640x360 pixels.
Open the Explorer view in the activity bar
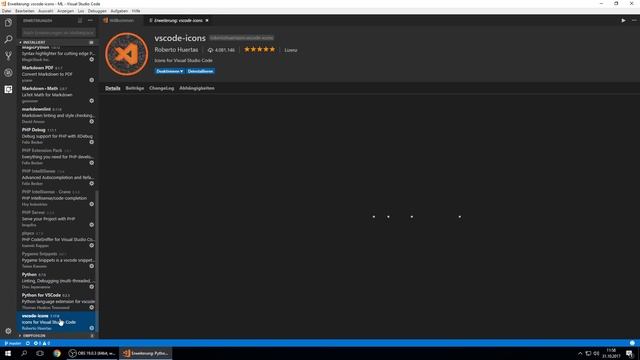(8, 23)
